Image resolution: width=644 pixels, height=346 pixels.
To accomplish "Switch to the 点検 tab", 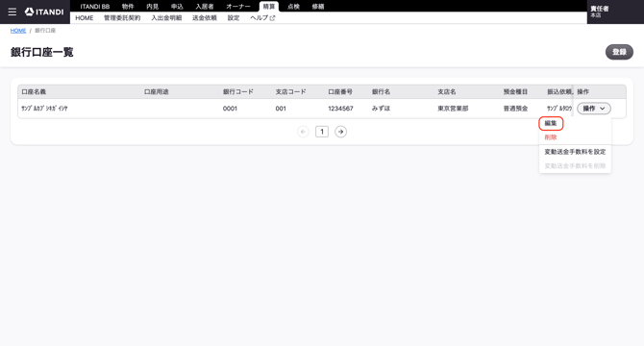I will pyautogui.click(x=294, y=7).
